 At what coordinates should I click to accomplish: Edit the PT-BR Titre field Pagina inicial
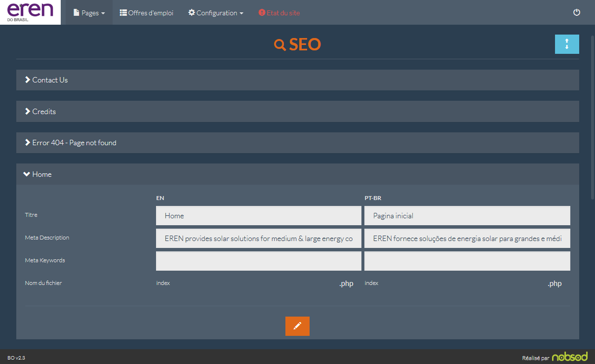[x=467, y=216]
